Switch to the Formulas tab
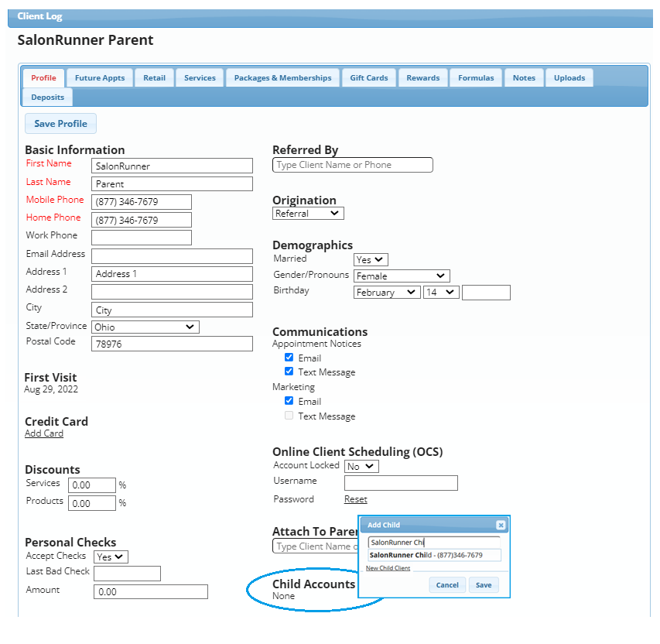This screenshot has height=644, width=660. pos(476,78)
